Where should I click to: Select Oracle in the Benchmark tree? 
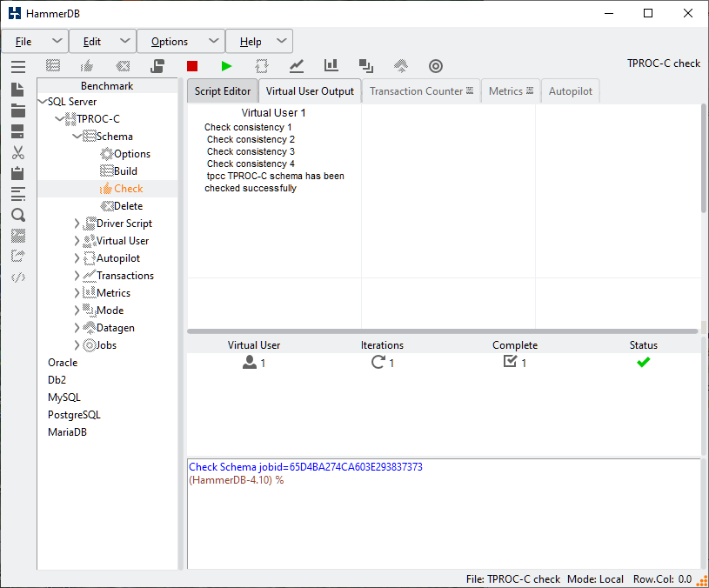pyautogui.click(x=63, y=363)
